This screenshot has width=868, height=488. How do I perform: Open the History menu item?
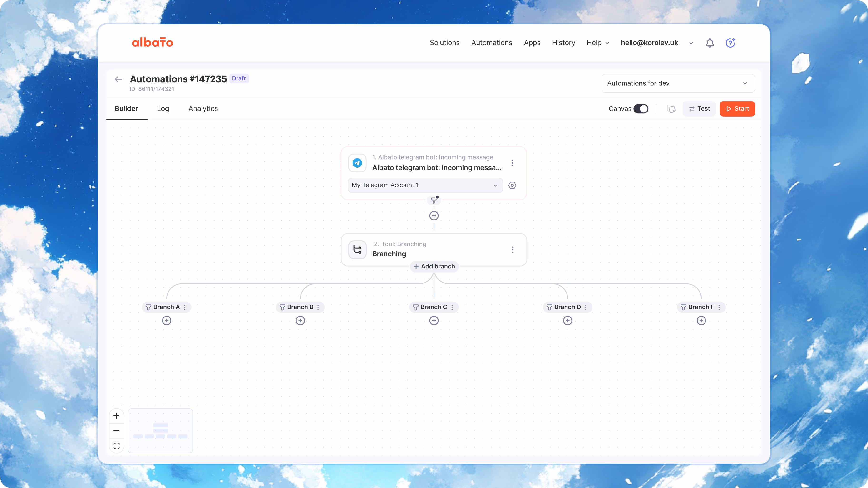pos(563,43)
